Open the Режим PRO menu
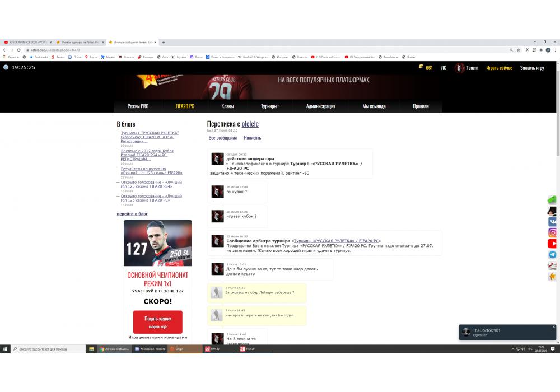Screen dimensions: 560x392 click(x=138, y=106)
